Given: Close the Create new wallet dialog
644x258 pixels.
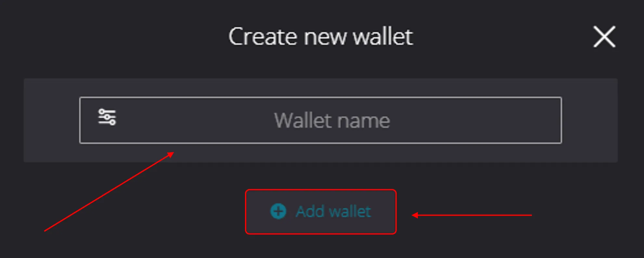Looking at the screenshot, I should pyautogui.click(x=604, y=37).
